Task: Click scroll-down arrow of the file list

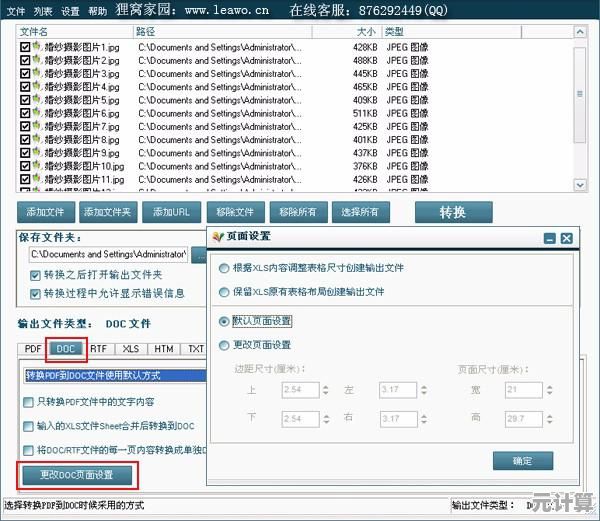Action: point(580,184)
